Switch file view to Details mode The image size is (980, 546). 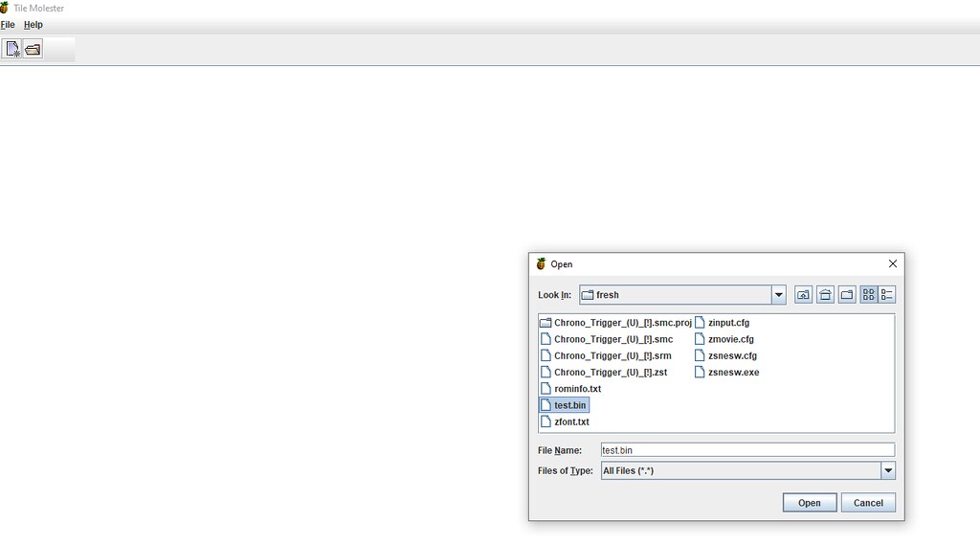[886, 295]
